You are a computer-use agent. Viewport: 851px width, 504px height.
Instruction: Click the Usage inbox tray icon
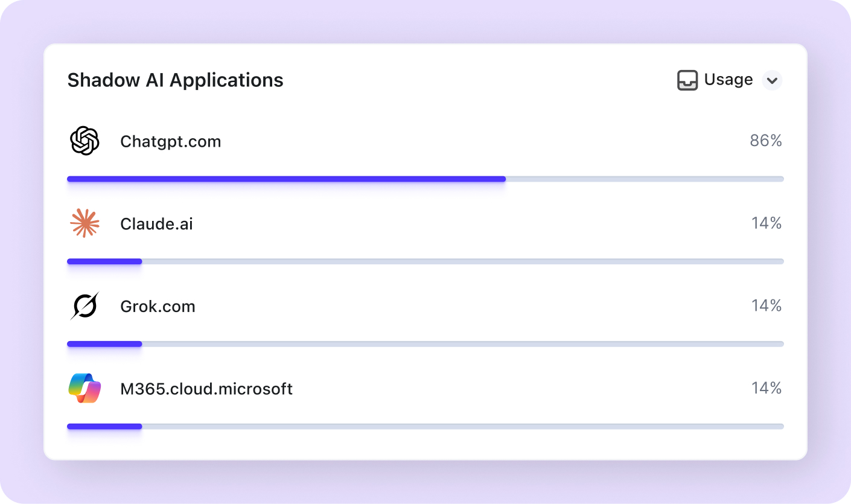[x=687, y=80]
